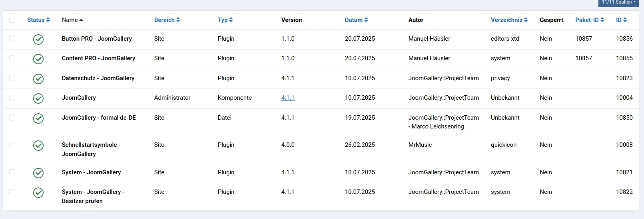Sort extensions by the Typ column header
Image resolution: width=644 pixels, height=219 pixels.
(225, 20)
